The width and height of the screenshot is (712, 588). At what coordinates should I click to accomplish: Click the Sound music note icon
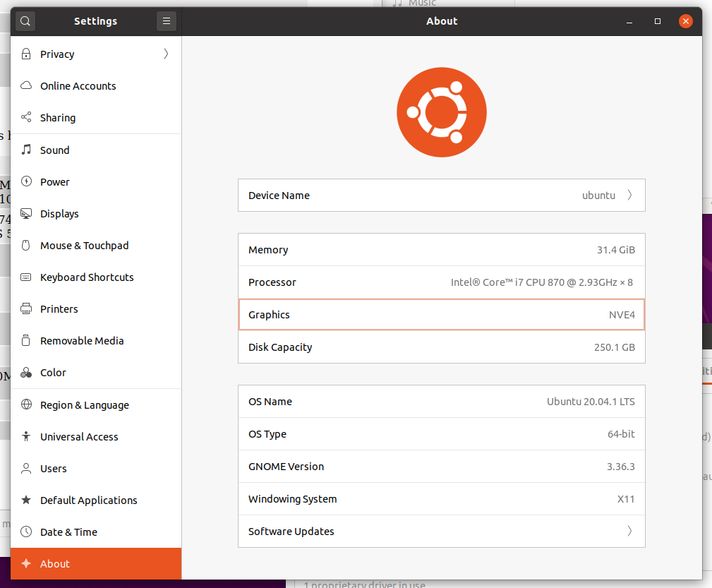click(26, 150)
